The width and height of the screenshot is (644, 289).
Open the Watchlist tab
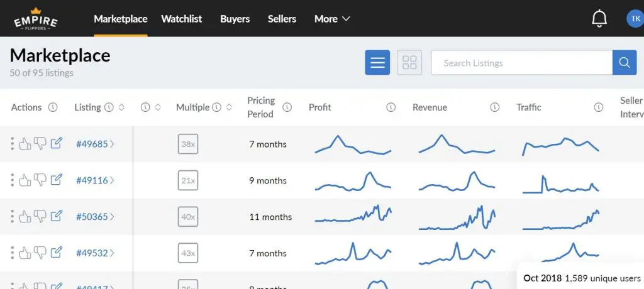(x=182, y=19)
